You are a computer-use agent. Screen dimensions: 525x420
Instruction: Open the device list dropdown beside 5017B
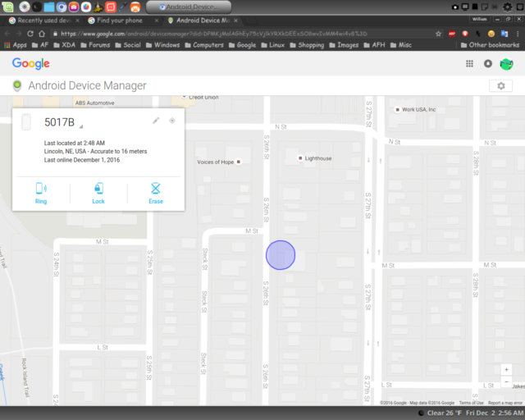81,126
